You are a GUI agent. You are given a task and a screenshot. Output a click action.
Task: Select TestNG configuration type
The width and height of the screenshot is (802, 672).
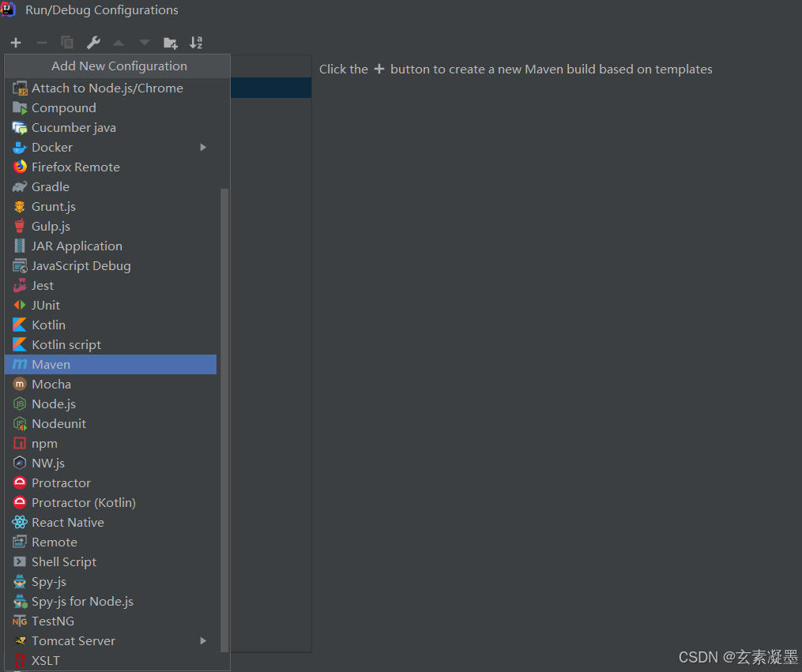(111, 621)
